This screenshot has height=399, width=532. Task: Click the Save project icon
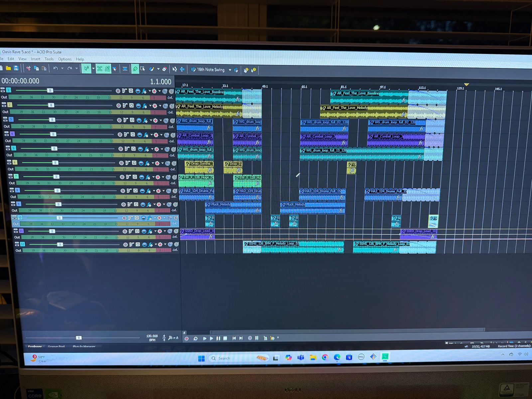[x=16, y=68]
